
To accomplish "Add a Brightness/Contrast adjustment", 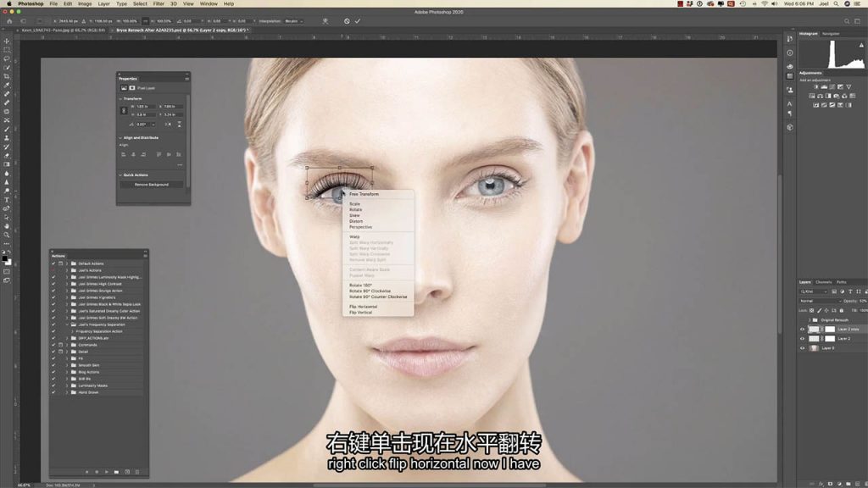I will click(x=815, y=87).
